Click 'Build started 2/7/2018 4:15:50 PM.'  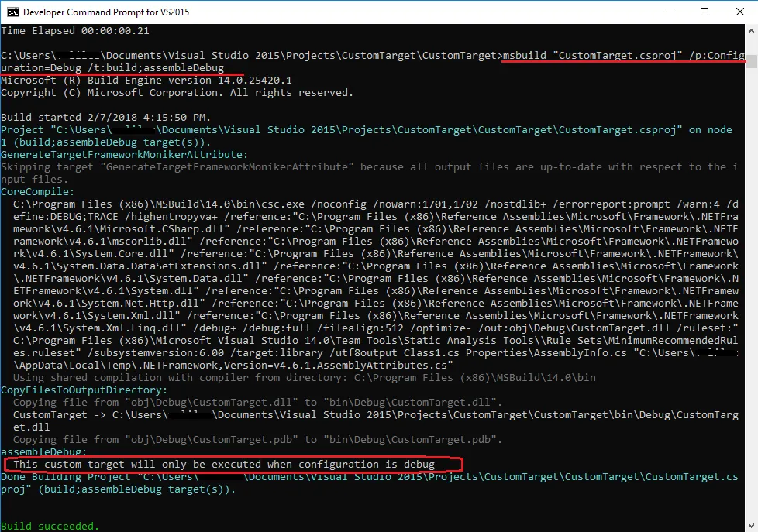point(106,118)
